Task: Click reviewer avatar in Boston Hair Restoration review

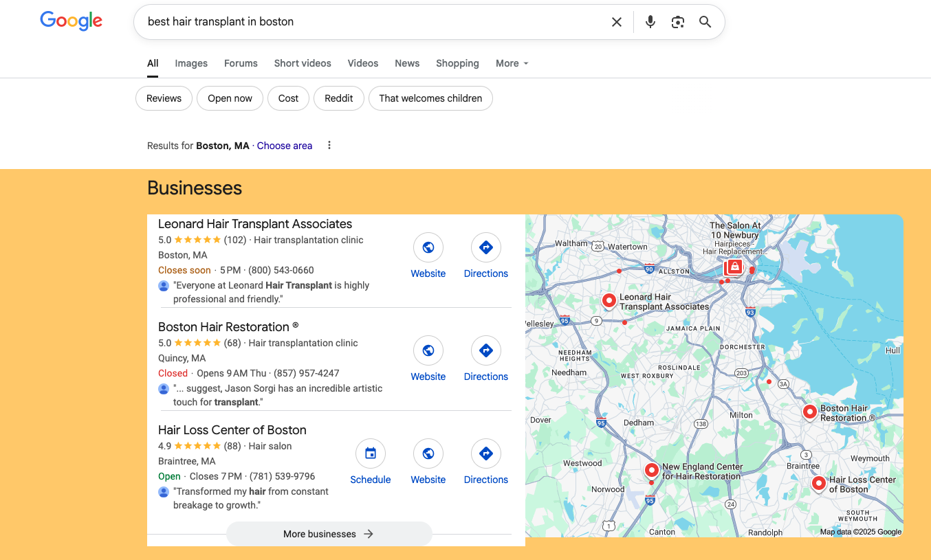Action: [164, 388]
